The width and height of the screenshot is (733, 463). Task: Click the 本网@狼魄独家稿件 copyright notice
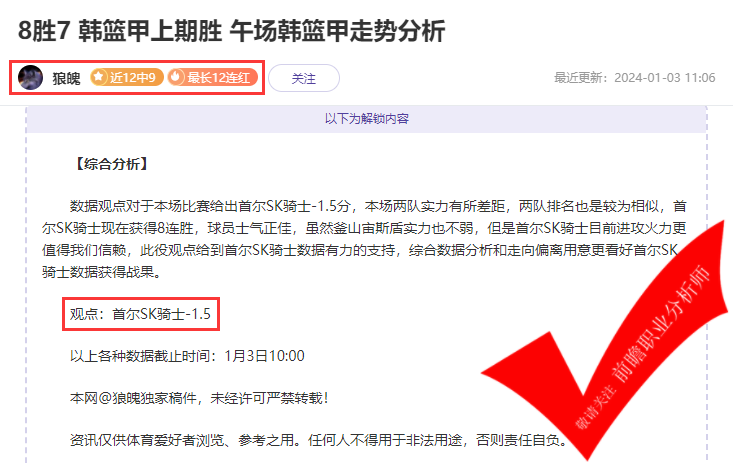click(x=200, y=398)
